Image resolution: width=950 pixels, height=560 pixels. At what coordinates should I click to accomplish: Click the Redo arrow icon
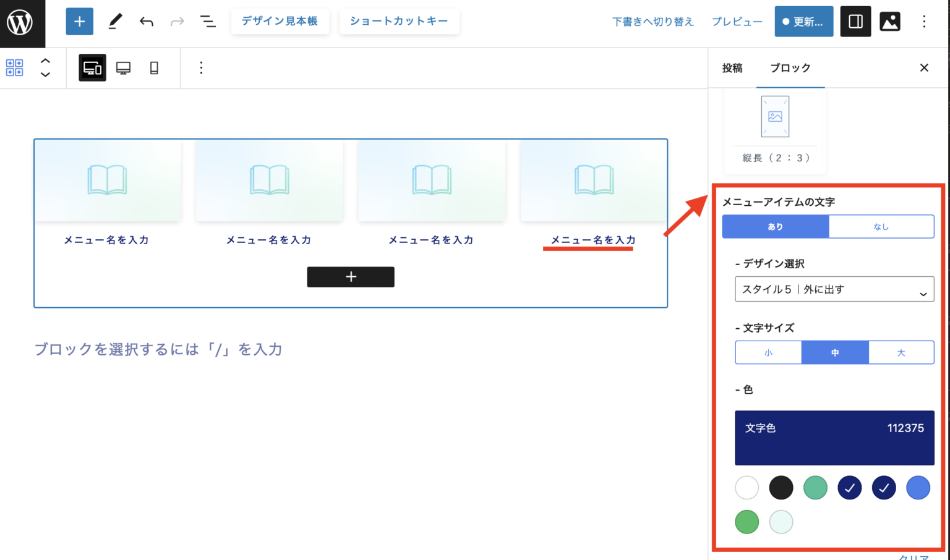177,21
